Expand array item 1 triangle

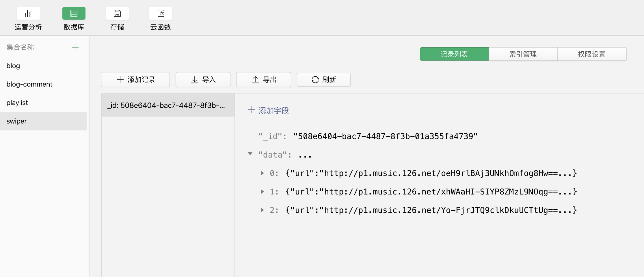(262, 192)
